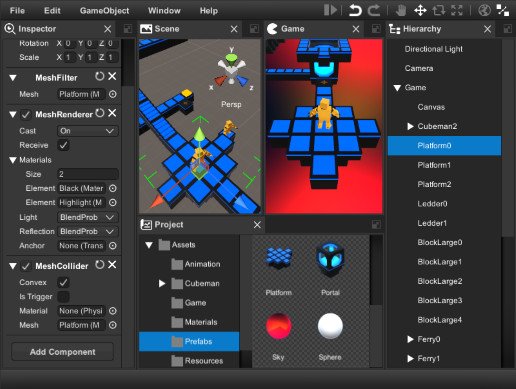
Task: Maximize the Scene panel
Action: (254, 29)
